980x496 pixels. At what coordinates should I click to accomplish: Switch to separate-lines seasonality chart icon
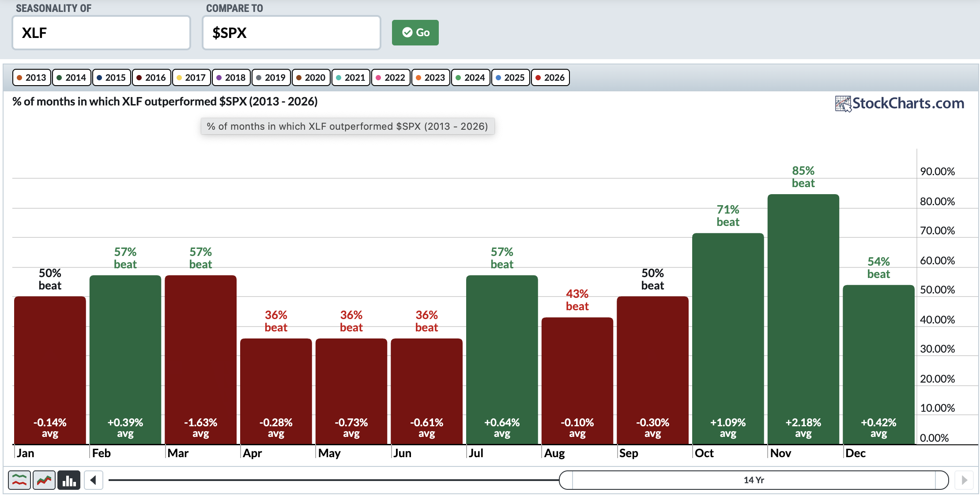(x=19, y=480)
